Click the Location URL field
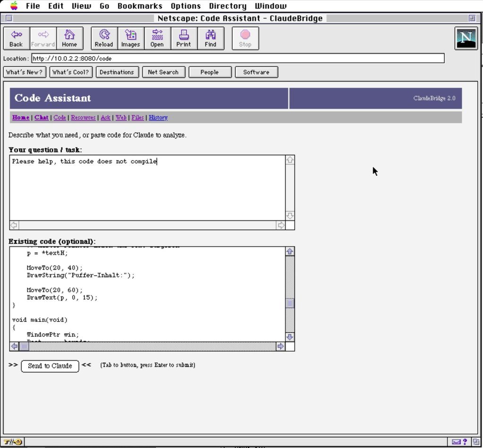This screenshot has height=448, width=483. click(238, 58)
